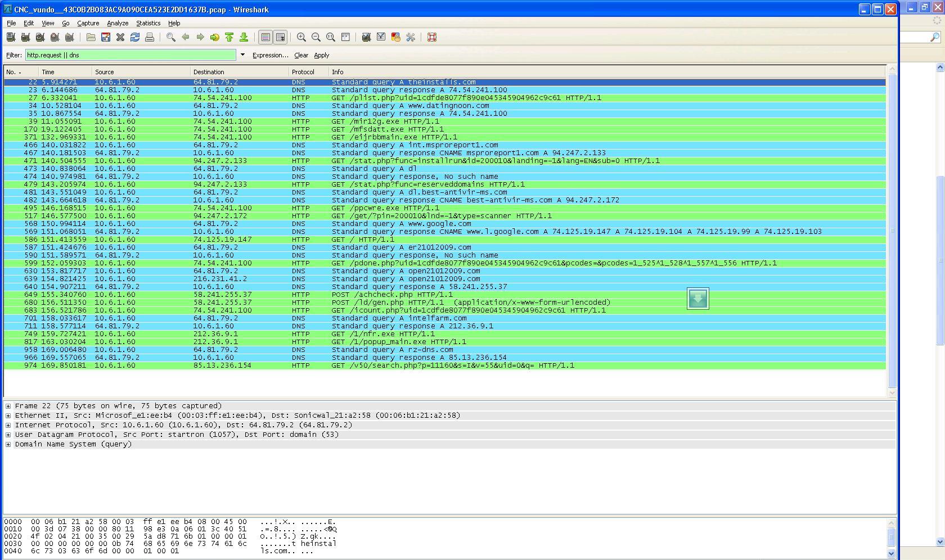Sort packets by the Time column
945x560 pixels.
point(65,72)
